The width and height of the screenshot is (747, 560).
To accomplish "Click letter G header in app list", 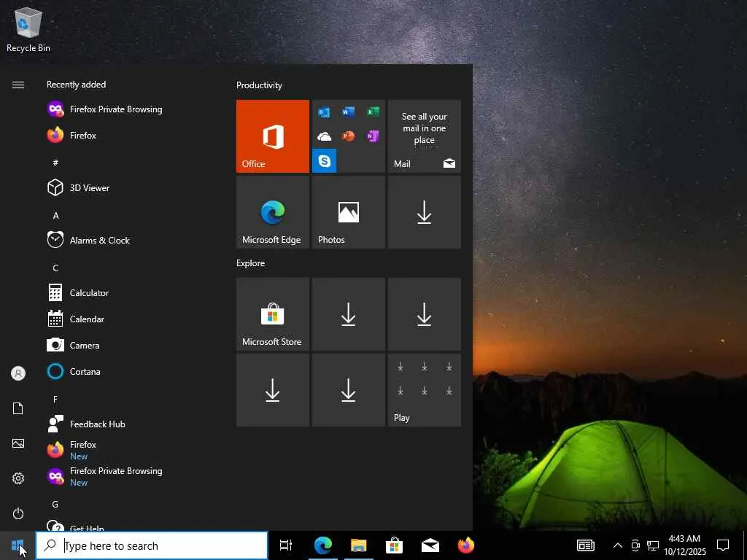I will [x=55, y=505].
